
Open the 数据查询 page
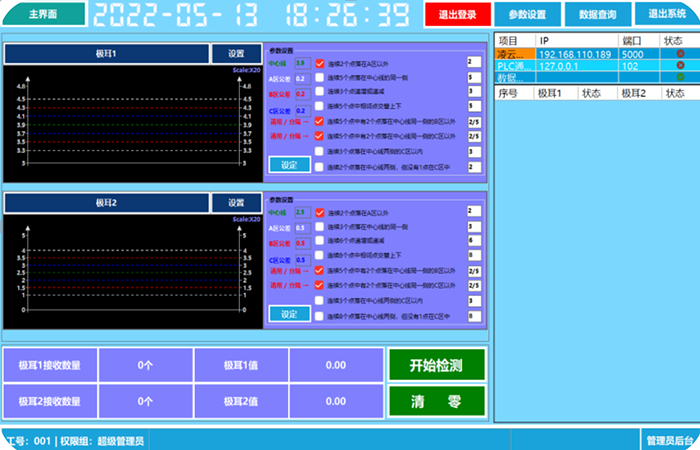598,15
